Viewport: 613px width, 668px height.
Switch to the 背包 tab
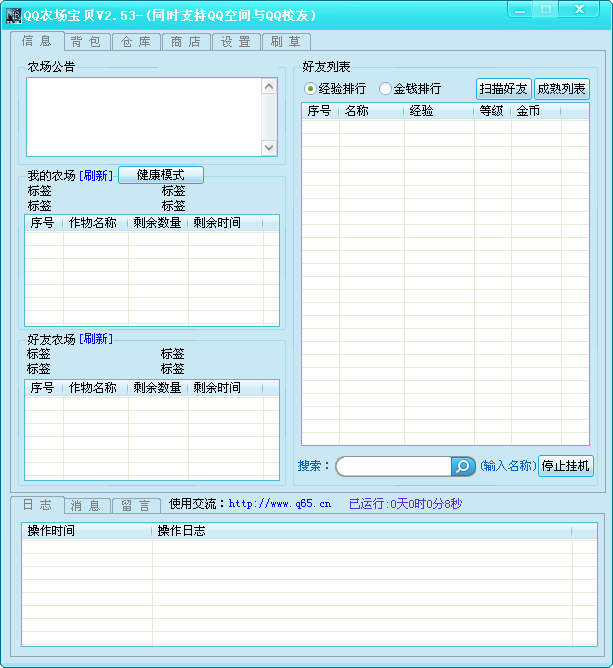pyautogui.click(x=86, y=42)
